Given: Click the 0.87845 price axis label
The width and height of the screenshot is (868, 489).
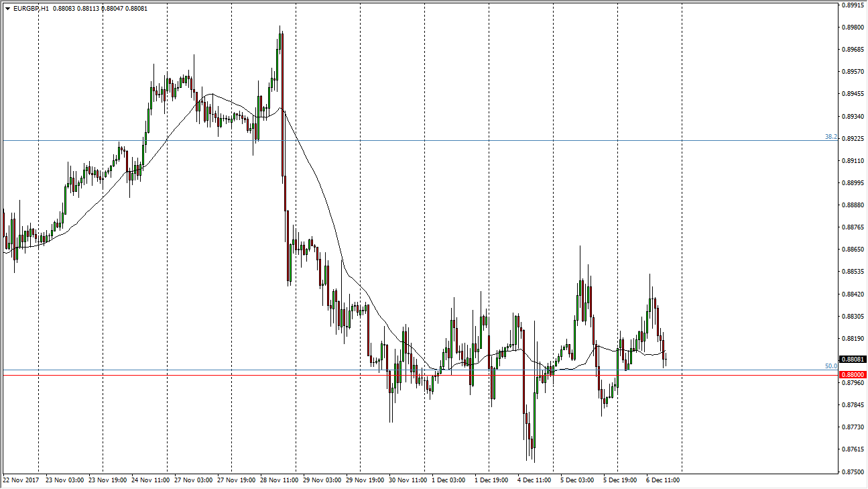Looking at the screenshot, I should point(852,405).
